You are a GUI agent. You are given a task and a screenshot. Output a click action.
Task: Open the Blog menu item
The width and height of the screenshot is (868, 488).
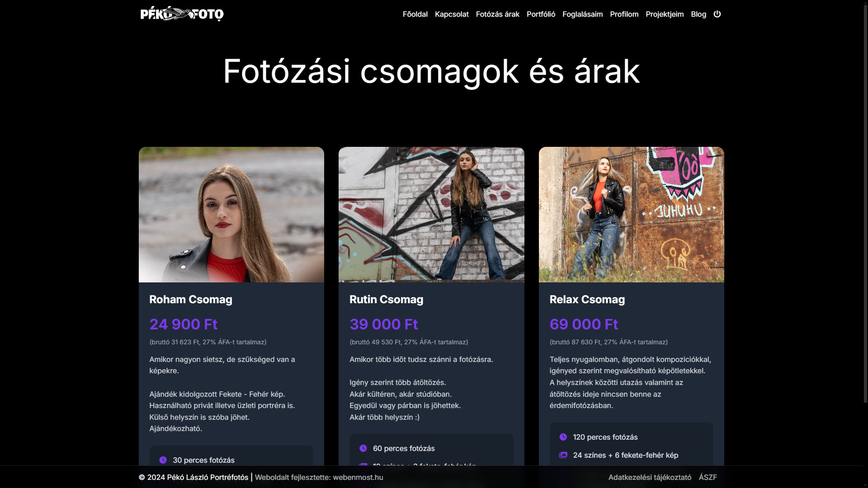click(698, 14)
